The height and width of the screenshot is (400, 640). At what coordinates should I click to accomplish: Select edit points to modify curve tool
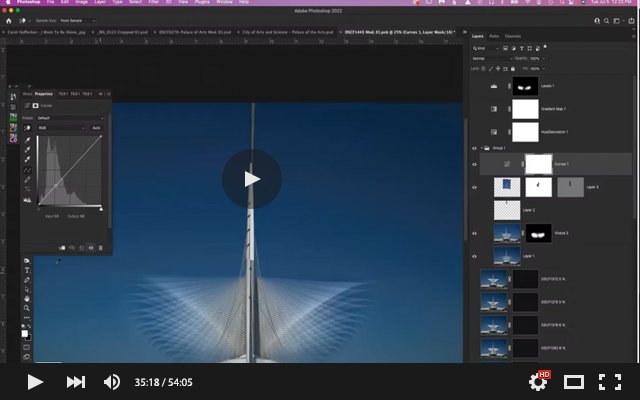click(27, 170)
